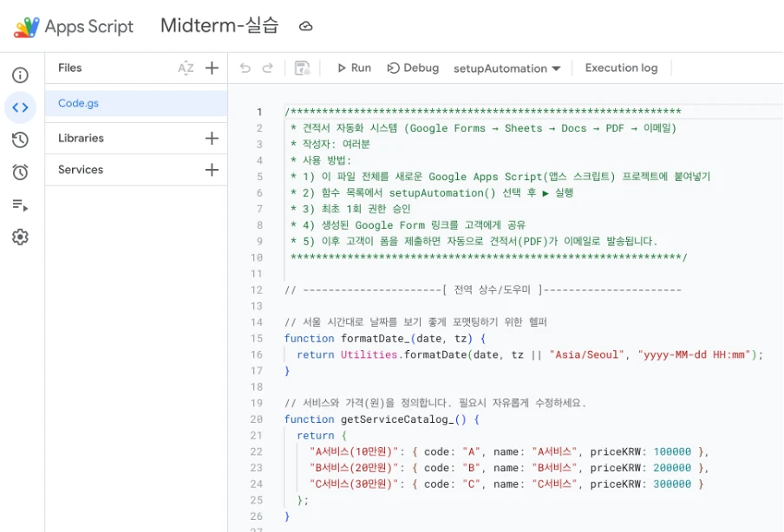Open the Execution log
Screen dimensions: 784x532
(x=621, y=68)
